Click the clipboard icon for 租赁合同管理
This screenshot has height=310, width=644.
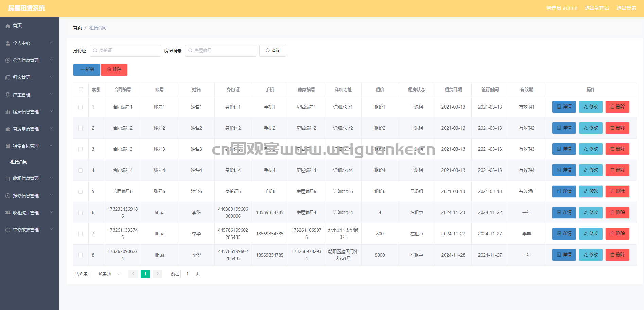8,146
